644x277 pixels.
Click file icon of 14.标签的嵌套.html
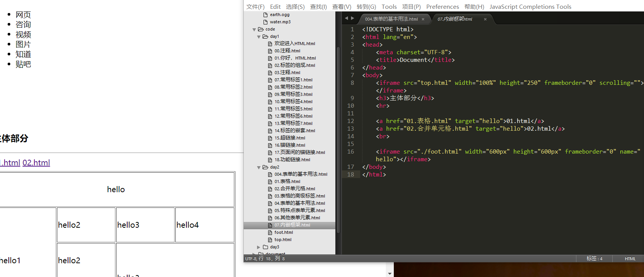[270, 131]
